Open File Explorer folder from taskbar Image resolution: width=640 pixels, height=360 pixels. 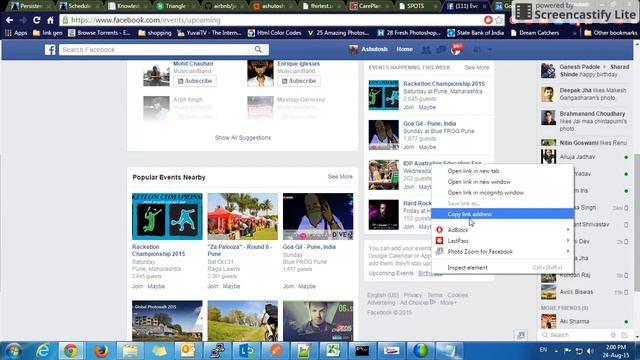[130, 351]
